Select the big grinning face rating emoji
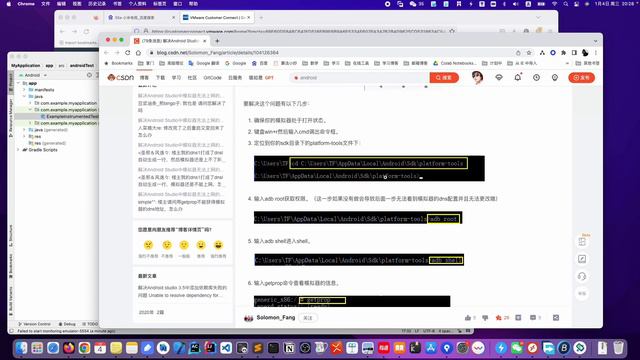The height and width of the screenshot is (360, 640). 218,245
